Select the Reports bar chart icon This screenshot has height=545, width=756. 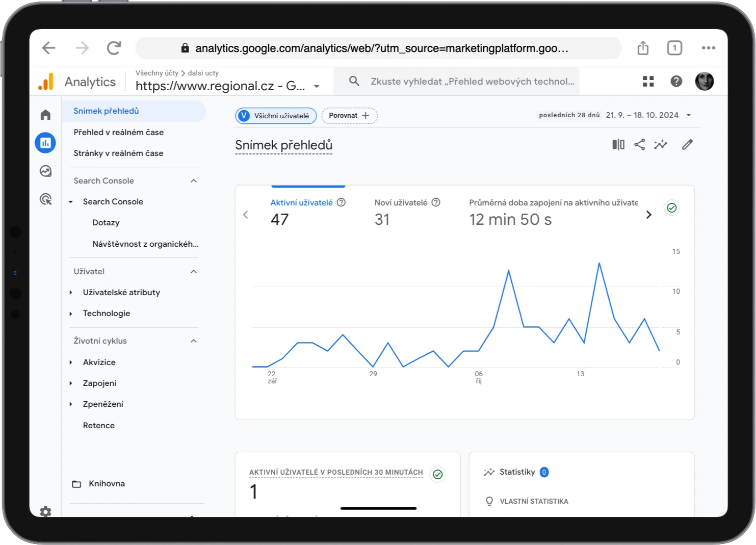click(45, 143)
